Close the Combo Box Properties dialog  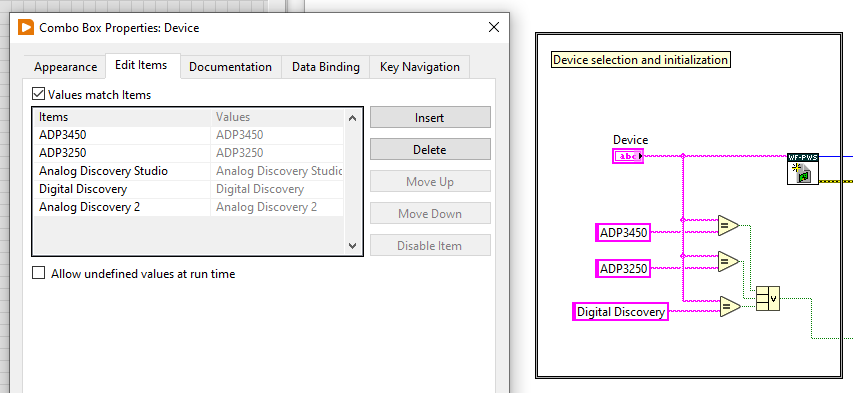point(493,27)
